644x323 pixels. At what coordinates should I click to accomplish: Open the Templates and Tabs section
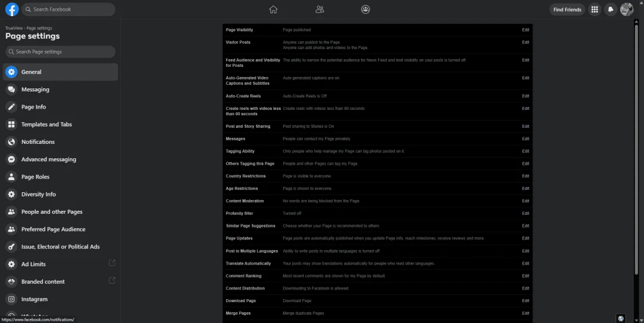[60, 124]
